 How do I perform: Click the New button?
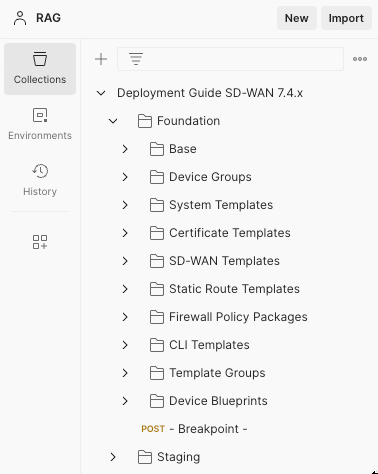pyautogui.click(x=297, y=18)
